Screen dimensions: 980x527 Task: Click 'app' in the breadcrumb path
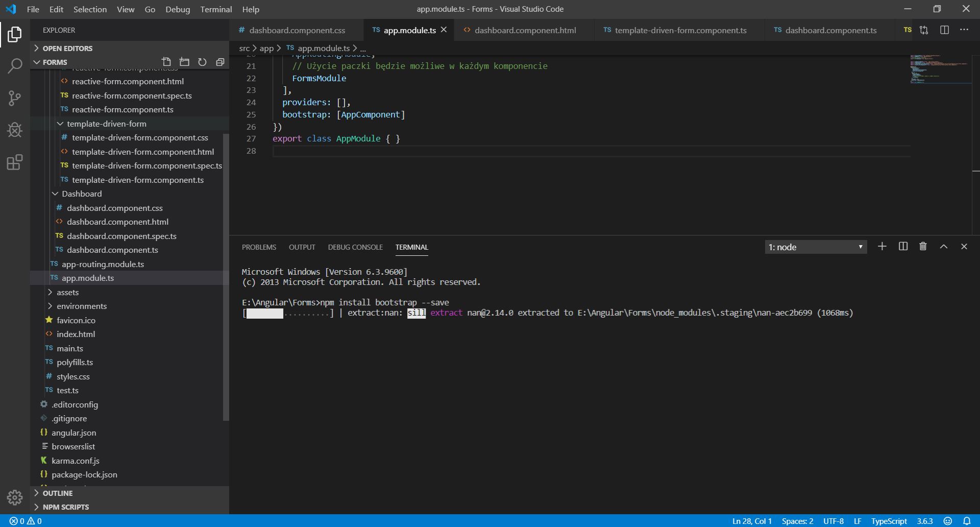tap(266, 48)
